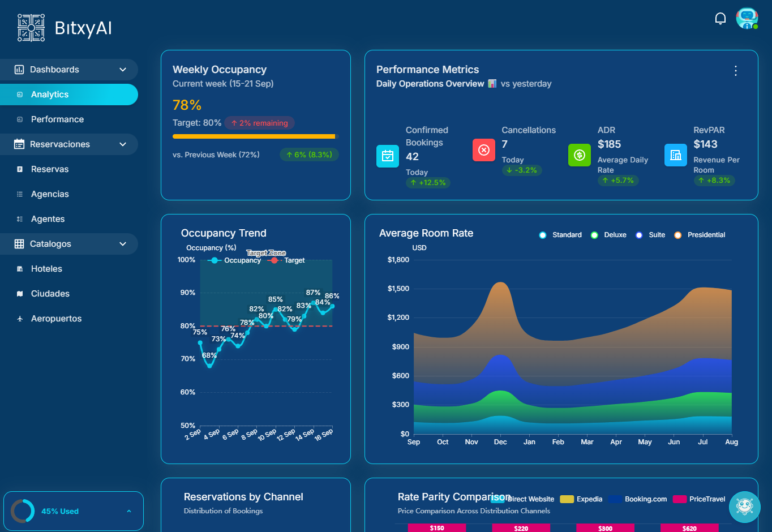Screen dimensions: 772x532
Task: Click the red Cancellations icon
Action: tap(484, 150)
